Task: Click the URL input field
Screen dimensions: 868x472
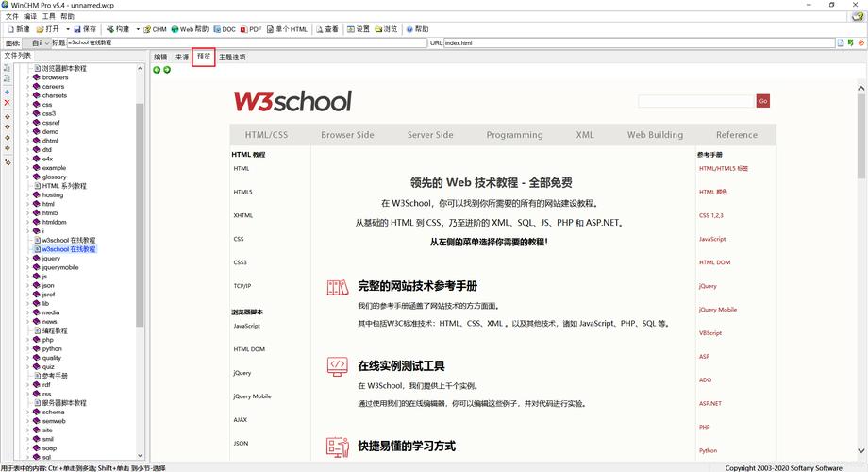Action: [x=640, y=42]
